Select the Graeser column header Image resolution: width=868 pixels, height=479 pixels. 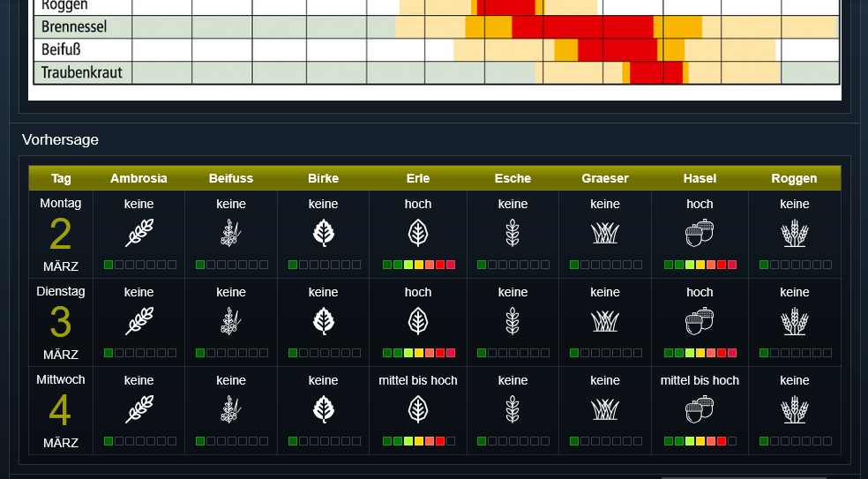[x=605, y=178]
